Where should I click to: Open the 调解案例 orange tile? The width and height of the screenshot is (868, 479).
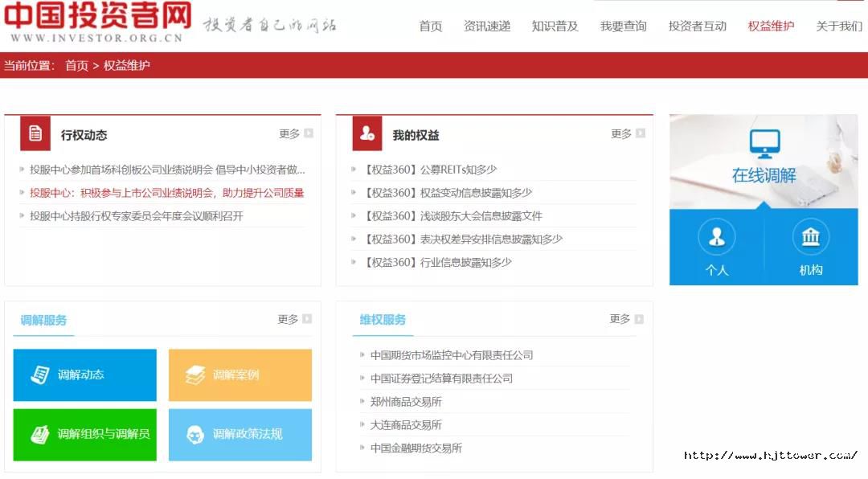click(x=240, y=375)
